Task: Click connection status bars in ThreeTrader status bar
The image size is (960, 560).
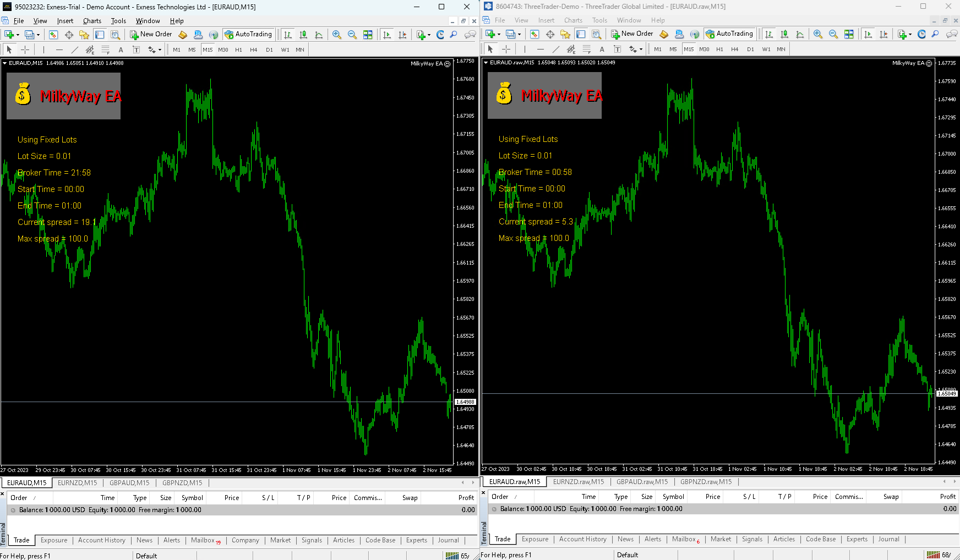Action: [x=932, y=555]
